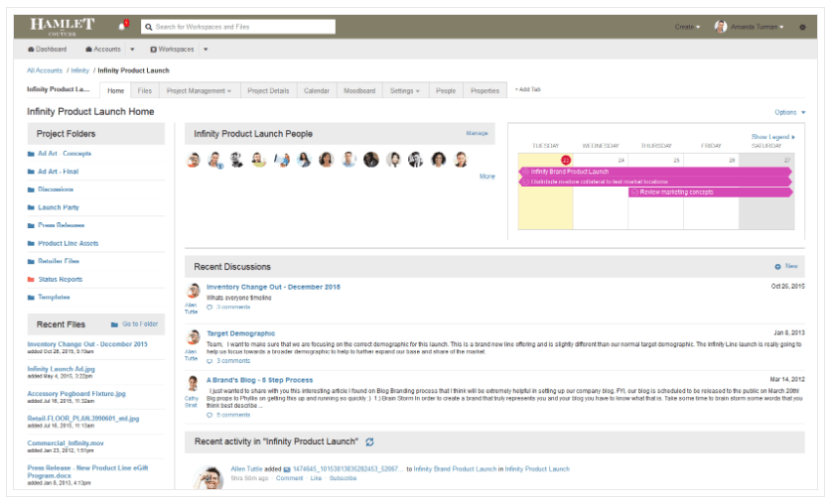831x504 pixels.
Task: Switch to the Files tab
Action: (145, 90)
